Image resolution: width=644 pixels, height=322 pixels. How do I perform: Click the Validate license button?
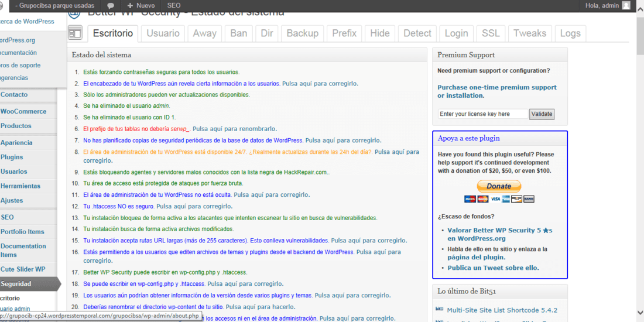point(542,114)
